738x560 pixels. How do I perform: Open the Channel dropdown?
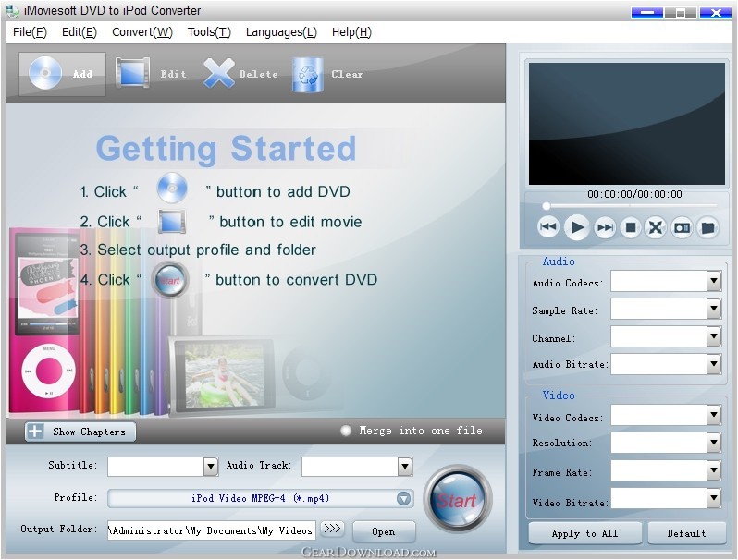(714, 336)
